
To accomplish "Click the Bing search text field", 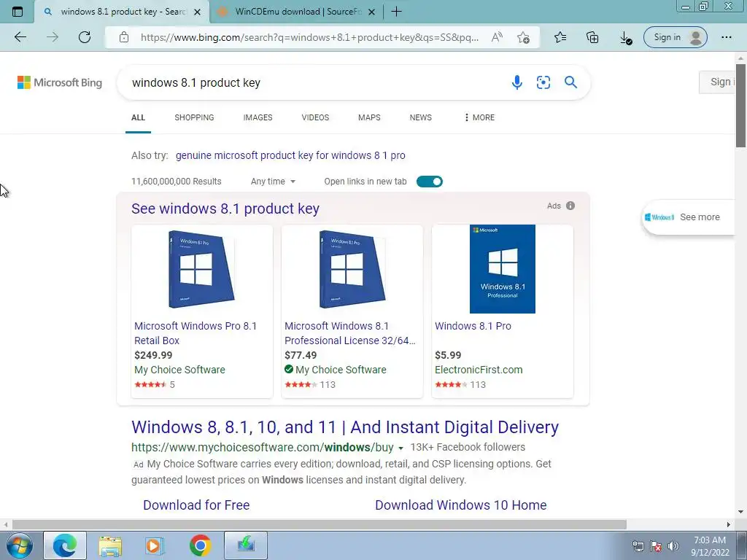I will pyautogui.click(x=314, y=82).
